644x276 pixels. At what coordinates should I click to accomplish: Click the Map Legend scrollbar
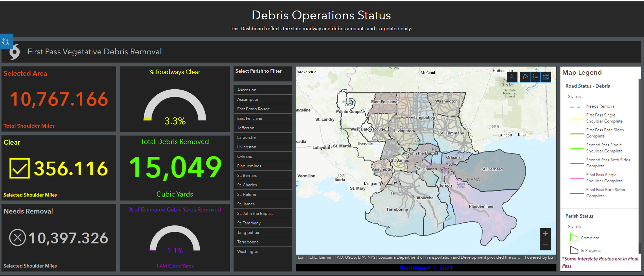pos(639,163)
